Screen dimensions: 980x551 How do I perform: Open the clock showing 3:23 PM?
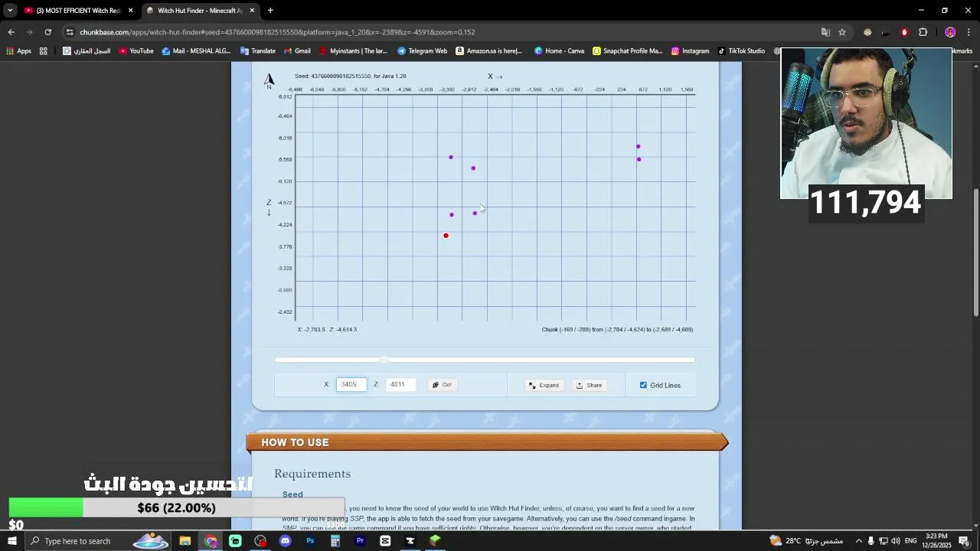937,541
